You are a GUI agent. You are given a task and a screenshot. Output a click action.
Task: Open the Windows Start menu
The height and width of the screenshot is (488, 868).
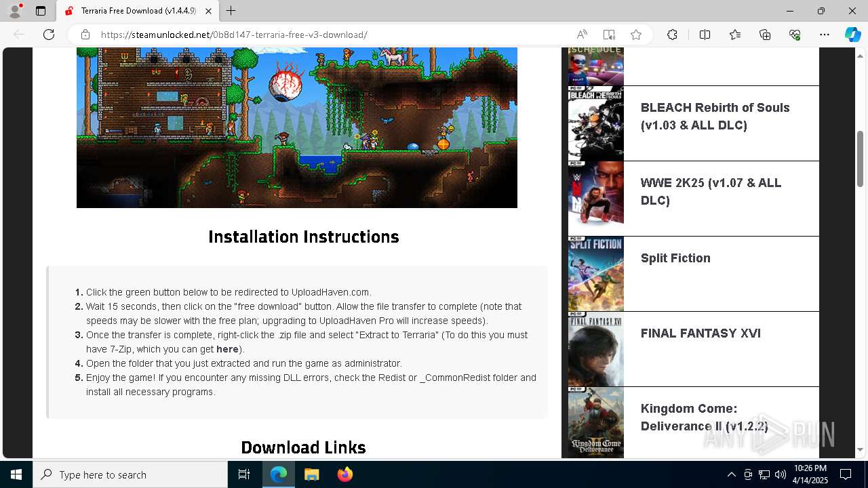coord(16,474)
